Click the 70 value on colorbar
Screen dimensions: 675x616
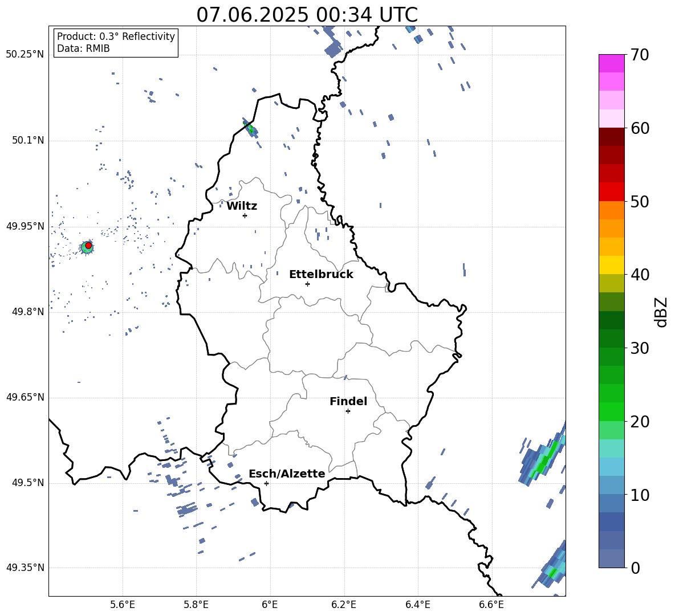[640, 55]
